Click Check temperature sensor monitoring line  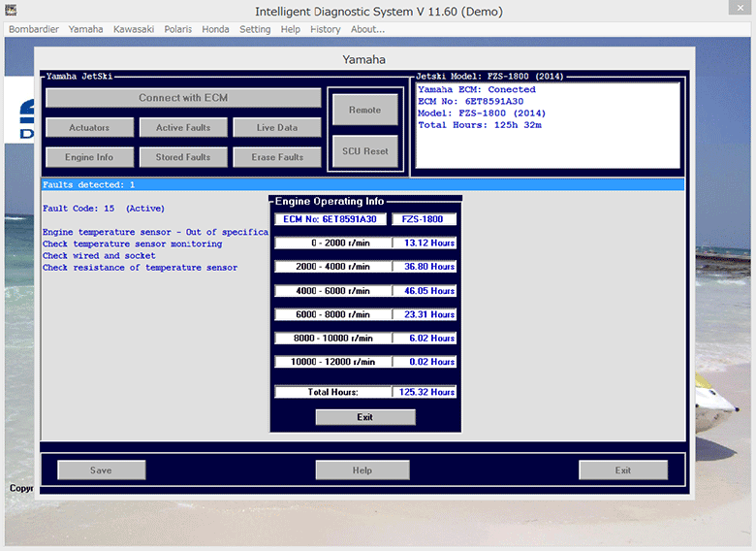click(x=132, y=244)
